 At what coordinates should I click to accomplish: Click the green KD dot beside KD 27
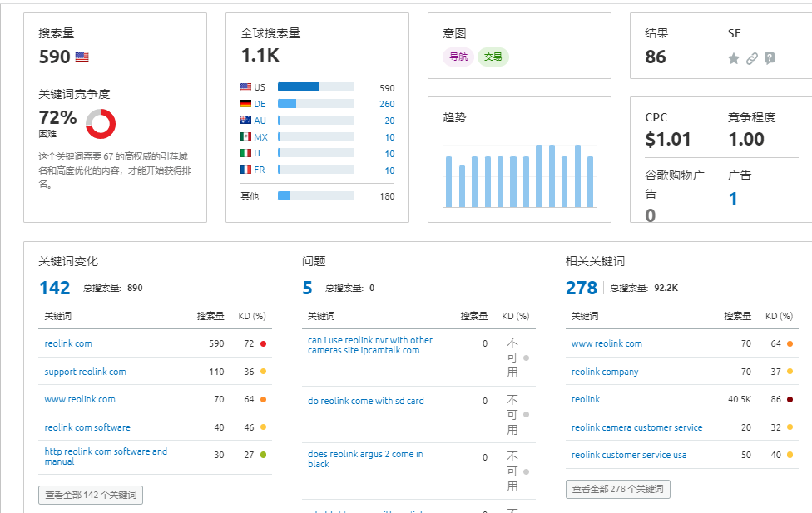(x=263, y=455)
